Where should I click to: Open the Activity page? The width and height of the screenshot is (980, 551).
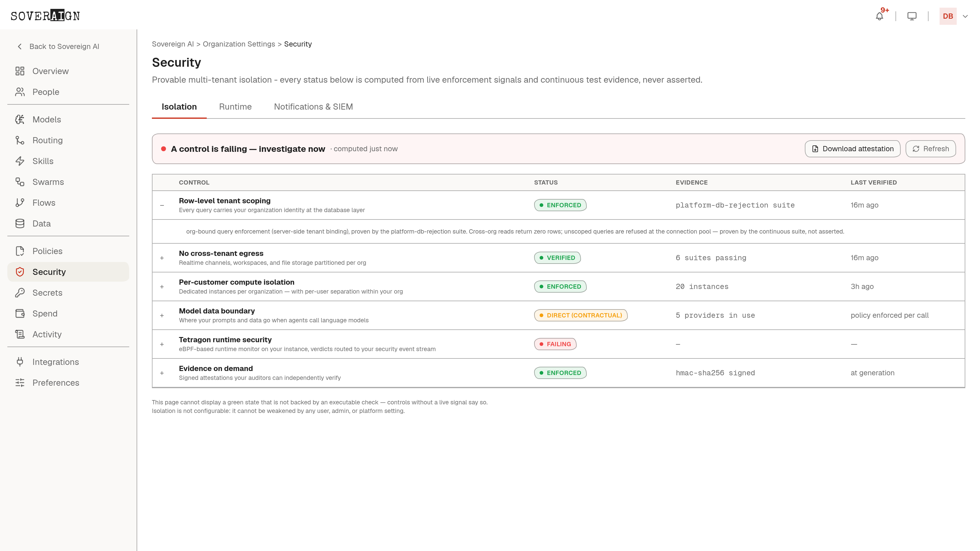click(x=68, y=334)
